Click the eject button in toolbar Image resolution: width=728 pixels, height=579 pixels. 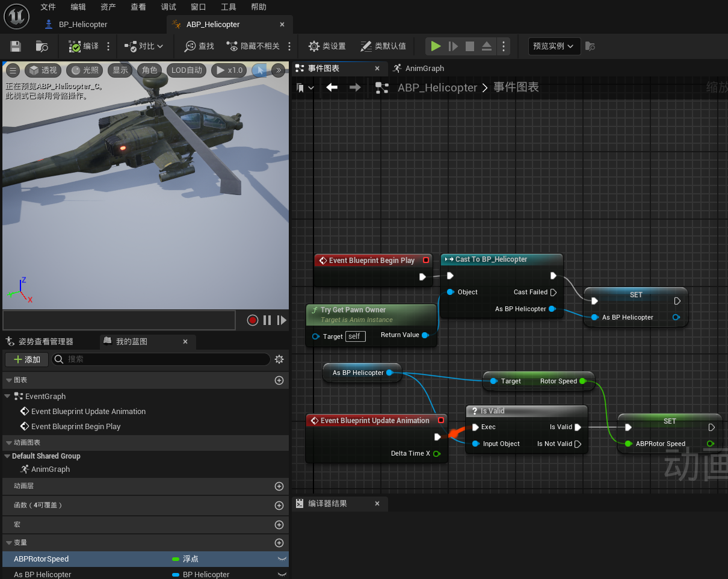[x=487, y=46]
